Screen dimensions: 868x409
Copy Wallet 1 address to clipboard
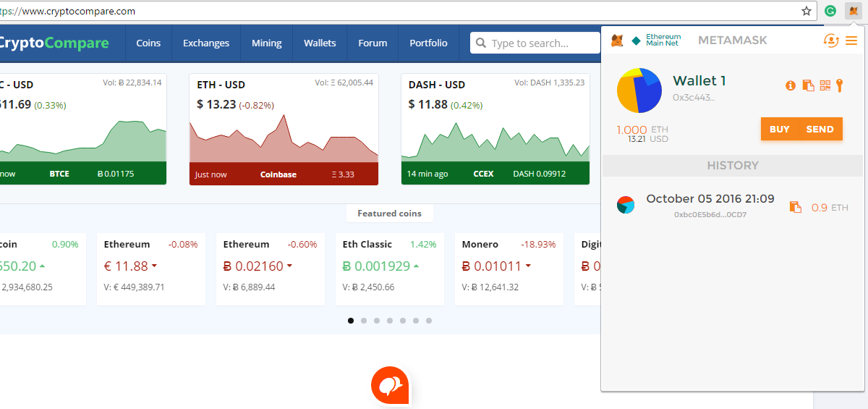click(808, 85)
